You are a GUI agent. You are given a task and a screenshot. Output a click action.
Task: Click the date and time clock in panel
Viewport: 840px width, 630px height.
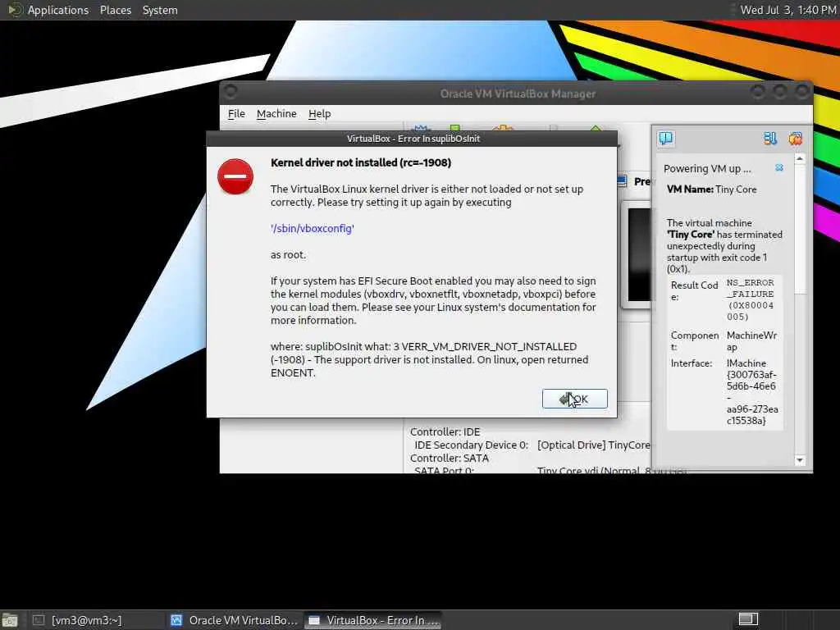[788, 10]
